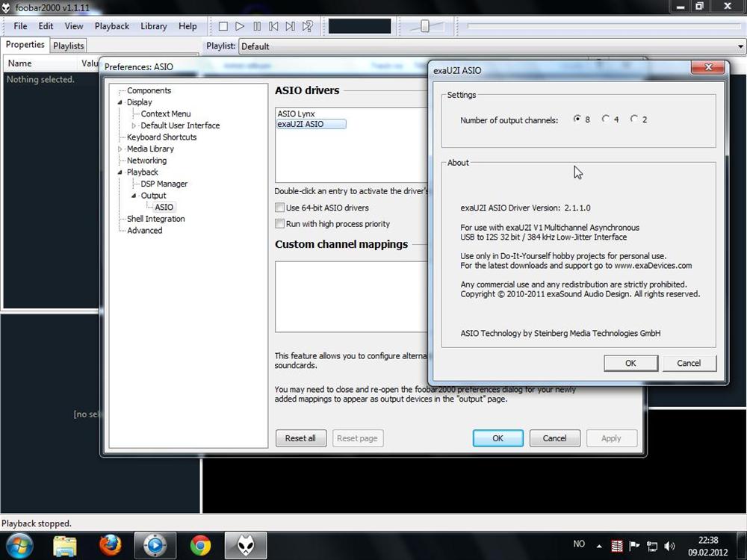The width and height of the screenshot is (747, 560).
Task: Open the system volume tray icon
Action: pyautogui.click(x=669, y=546)
